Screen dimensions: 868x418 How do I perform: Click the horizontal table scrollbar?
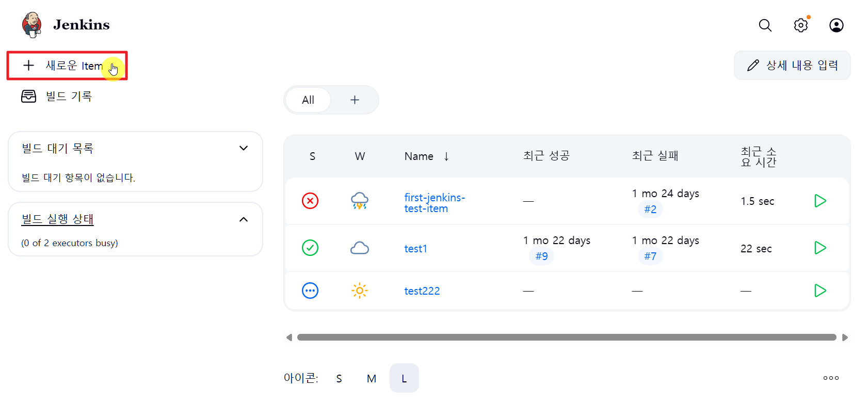[566, 337]
